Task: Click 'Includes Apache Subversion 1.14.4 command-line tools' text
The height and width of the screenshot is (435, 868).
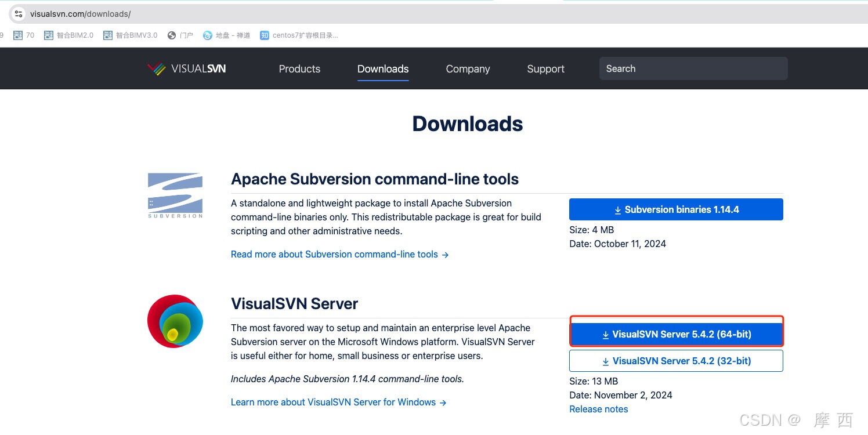Action: pyautogui.click(x=348, y=379)
